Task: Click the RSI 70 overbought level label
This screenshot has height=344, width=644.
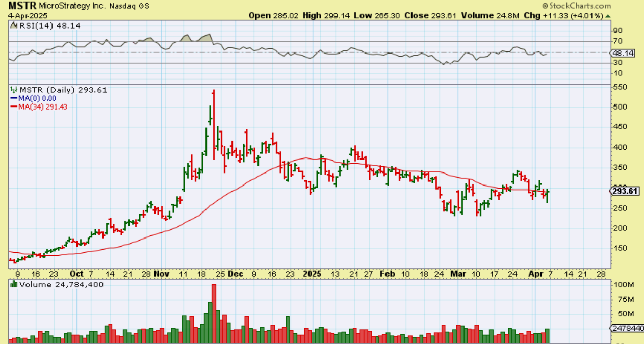Action: point(618,41)
